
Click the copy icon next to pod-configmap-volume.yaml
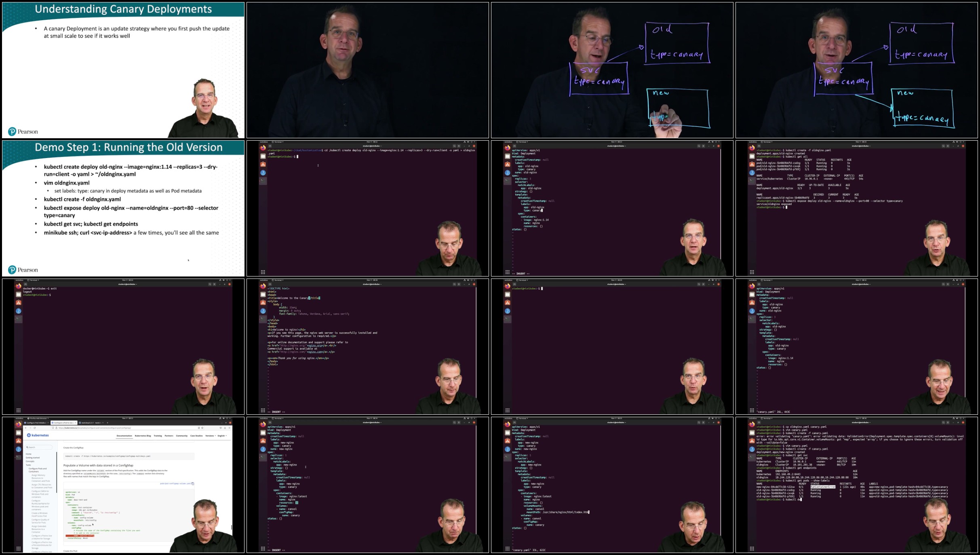[x=193, y=483]
